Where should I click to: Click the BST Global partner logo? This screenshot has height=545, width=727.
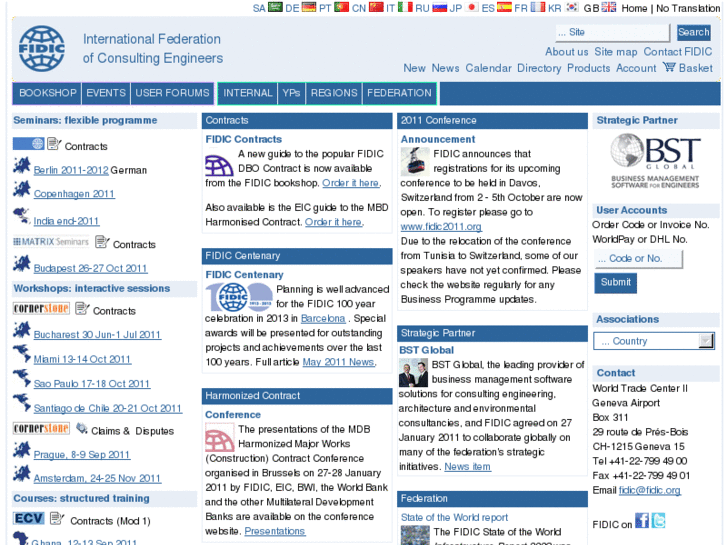pyautogui.click(x=655, y=160)
